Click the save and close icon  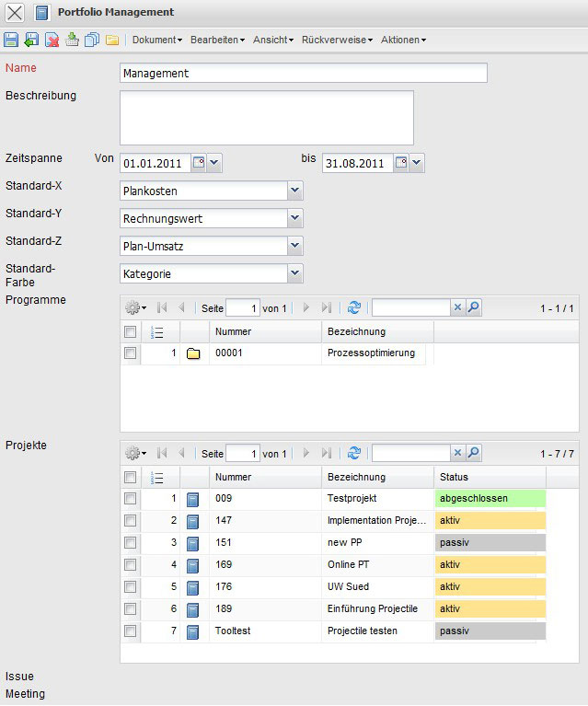[32, 40]
